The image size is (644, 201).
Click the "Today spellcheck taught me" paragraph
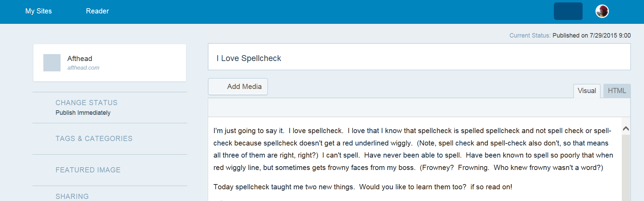(363, 187)
